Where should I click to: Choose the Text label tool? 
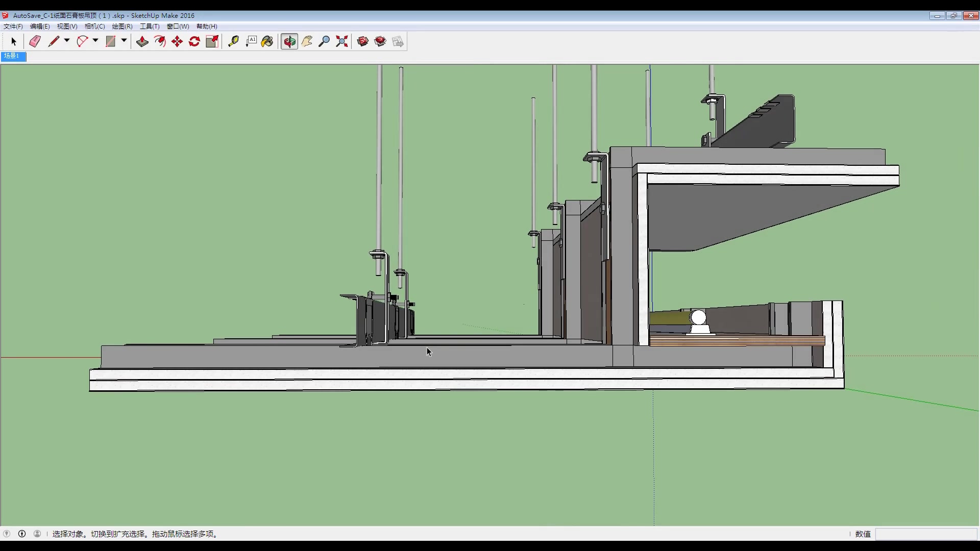tap(251, 42)
